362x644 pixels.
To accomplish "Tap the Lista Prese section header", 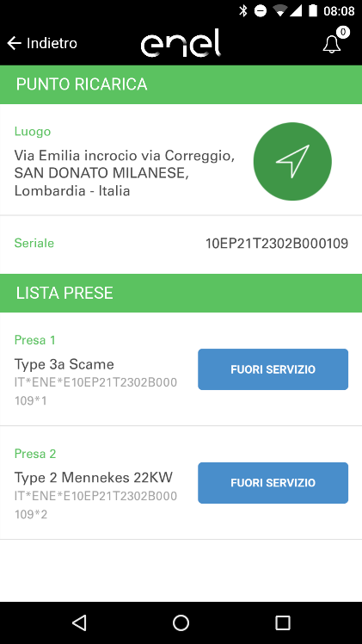I will click(x=181, y=294).
